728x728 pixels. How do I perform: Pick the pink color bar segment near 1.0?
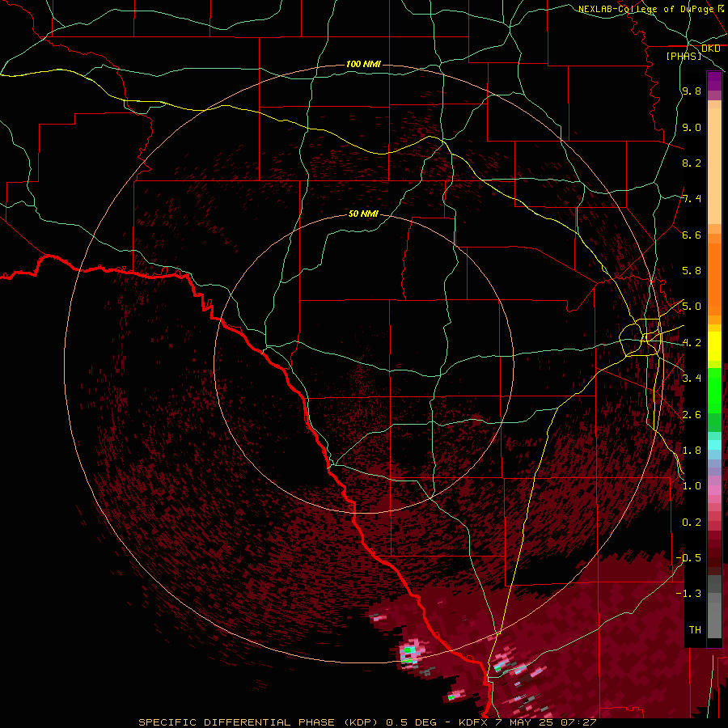pos(714,489)
